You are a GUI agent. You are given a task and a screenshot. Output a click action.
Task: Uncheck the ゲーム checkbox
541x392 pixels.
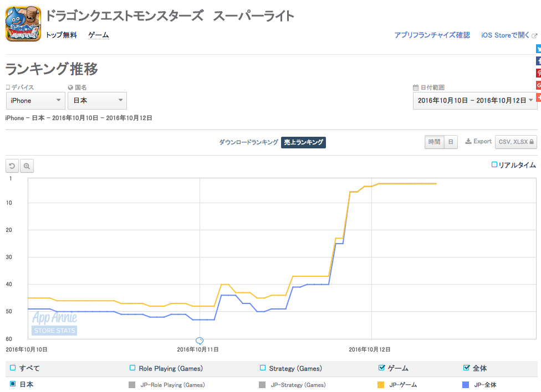381,368
